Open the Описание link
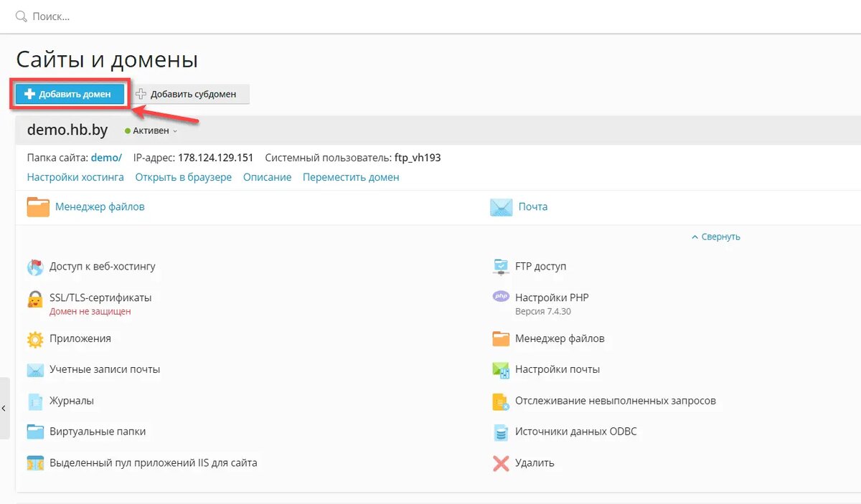861x504 pixels. [x=267, y=177]
